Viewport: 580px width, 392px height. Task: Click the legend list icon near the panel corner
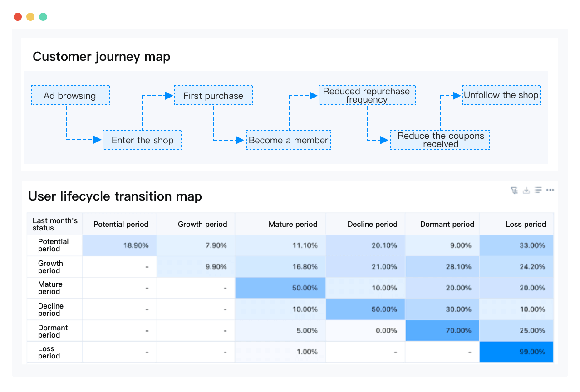538,190
